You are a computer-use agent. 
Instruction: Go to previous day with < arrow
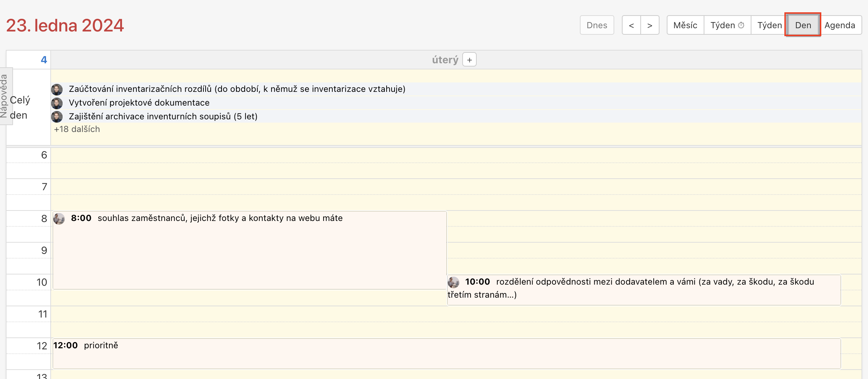631,25
